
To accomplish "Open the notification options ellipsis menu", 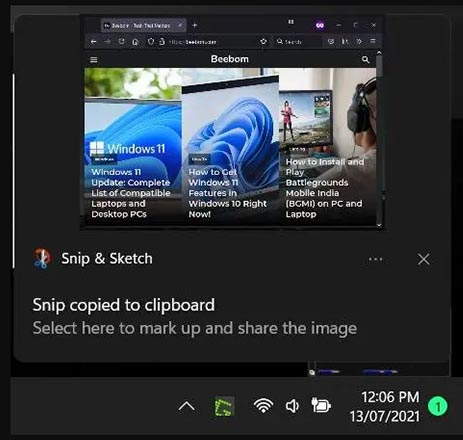I will (376, 259).
